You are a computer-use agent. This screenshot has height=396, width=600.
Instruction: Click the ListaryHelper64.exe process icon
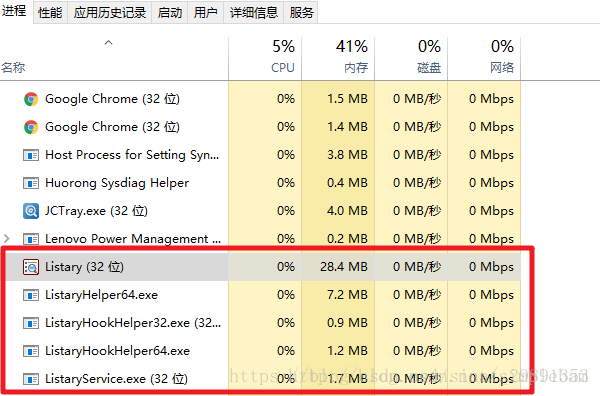click(x=31, y=295)
